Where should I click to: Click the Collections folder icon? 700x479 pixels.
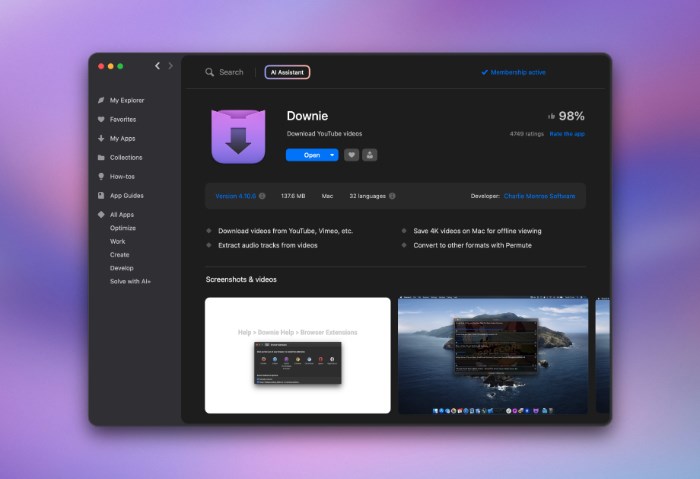tap(101, 158)
